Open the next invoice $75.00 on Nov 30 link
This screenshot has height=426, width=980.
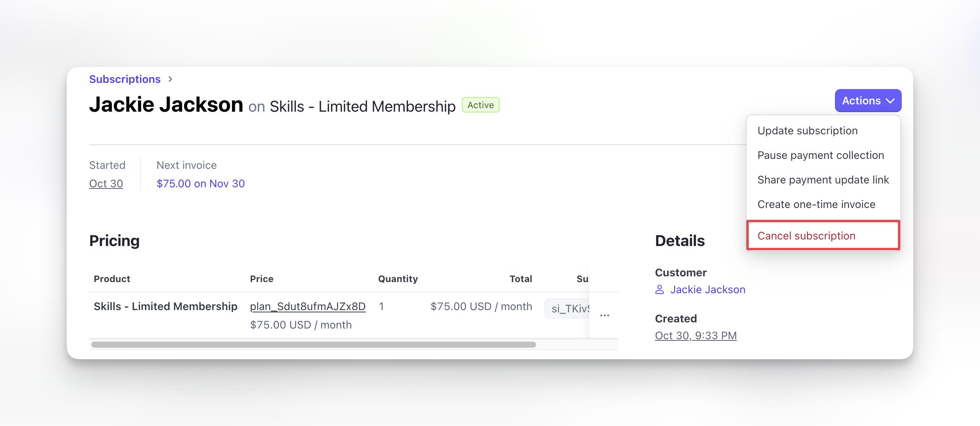[200, 183]
